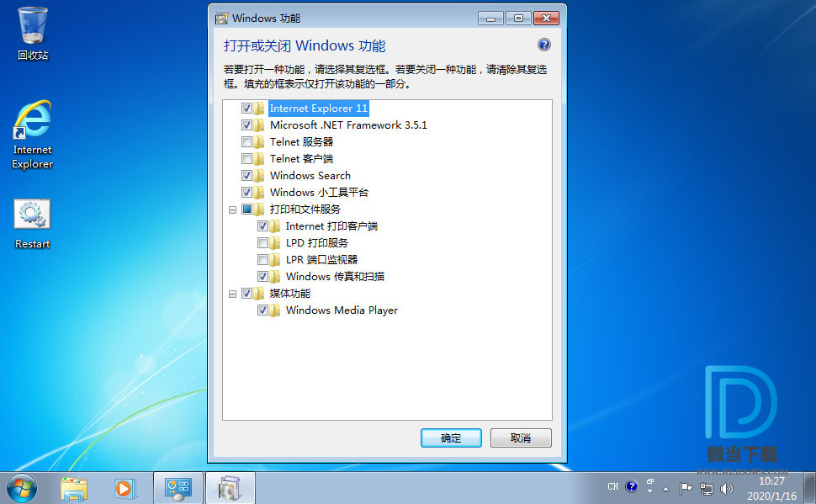Uncheck the 媒体功能 checkbox
Screen dimensions: 816x504
click(x=246, y=293)
